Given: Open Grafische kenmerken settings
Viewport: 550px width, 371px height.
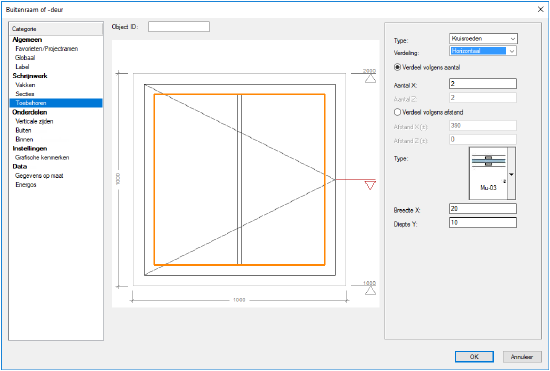Looking at the screenshot, I should (x=42, y=157).
